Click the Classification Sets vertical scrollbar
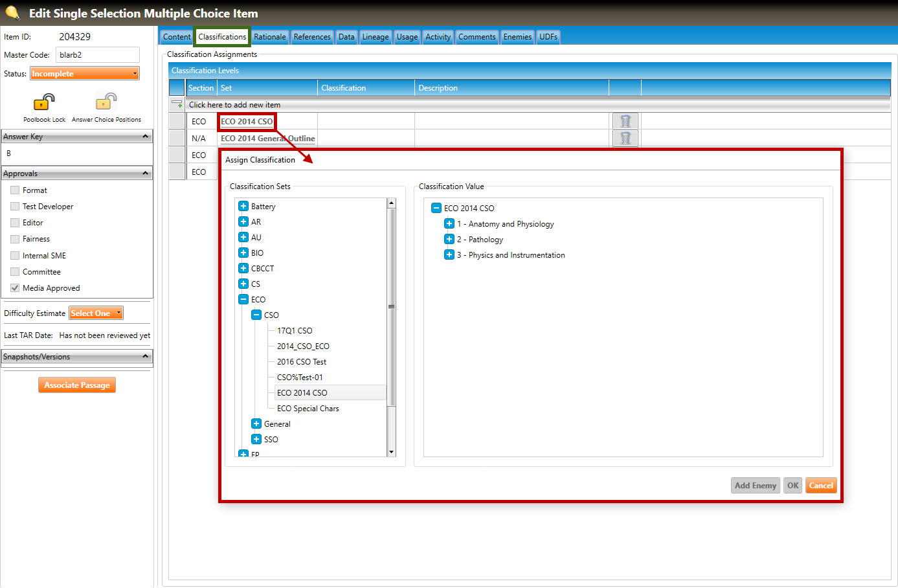Screen dimensions: 898x588 391,324
